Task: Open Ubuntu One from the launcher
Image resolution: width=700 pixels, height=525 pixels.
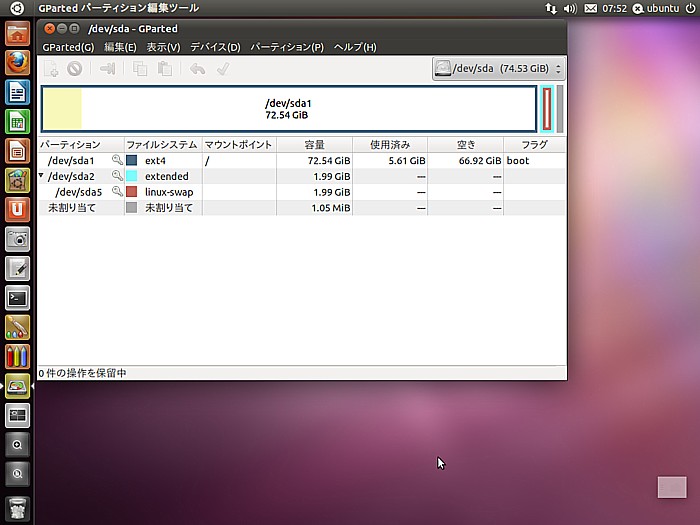Action: point(17,209)
